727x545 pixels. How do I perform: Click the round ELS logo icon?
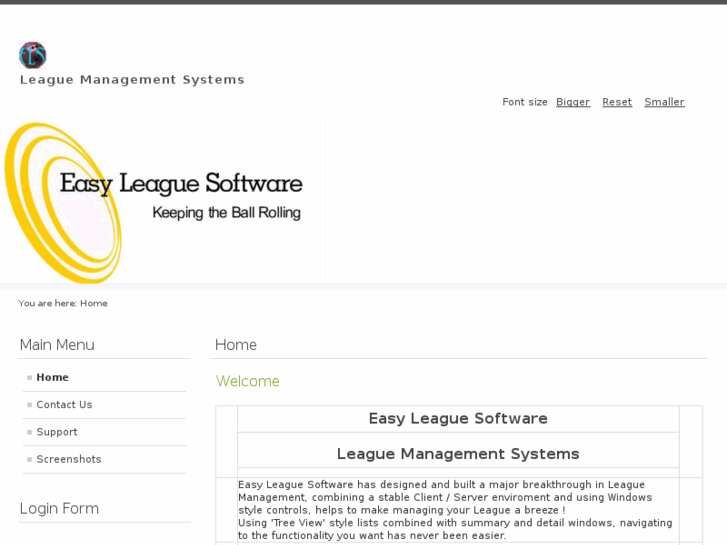[32, 55]
